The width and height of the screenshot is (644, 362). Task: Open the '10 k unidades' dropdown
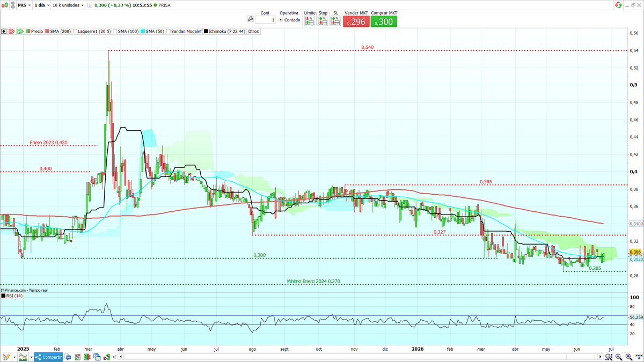pos(68,5)
